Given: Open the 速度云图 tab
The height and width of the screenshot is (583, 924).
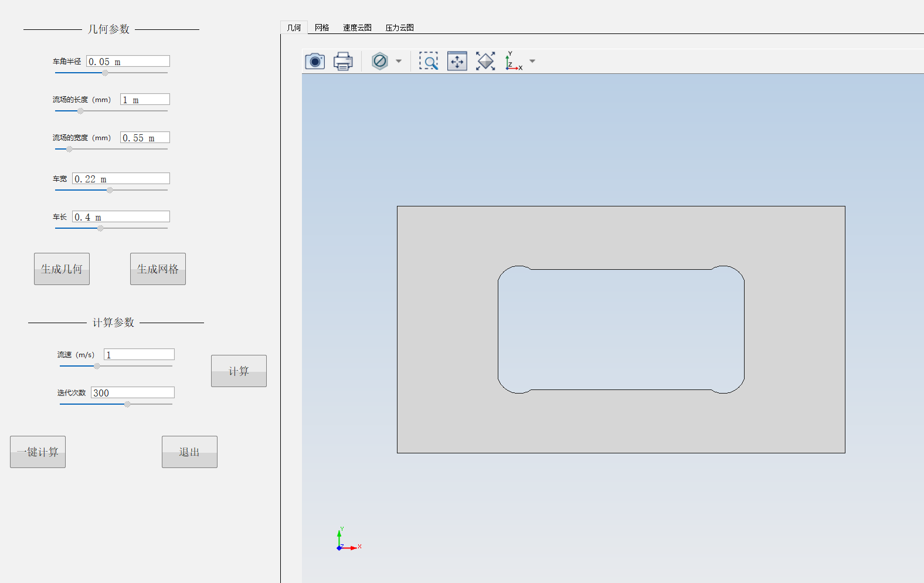Looking at the screenshot, I should click(x=357, y=28).
